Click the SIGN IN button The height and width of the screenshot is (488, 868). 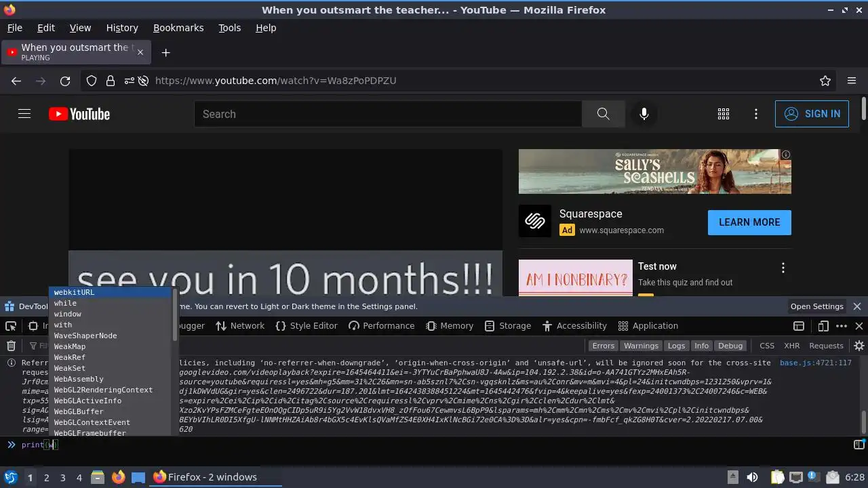pos(812,114)
